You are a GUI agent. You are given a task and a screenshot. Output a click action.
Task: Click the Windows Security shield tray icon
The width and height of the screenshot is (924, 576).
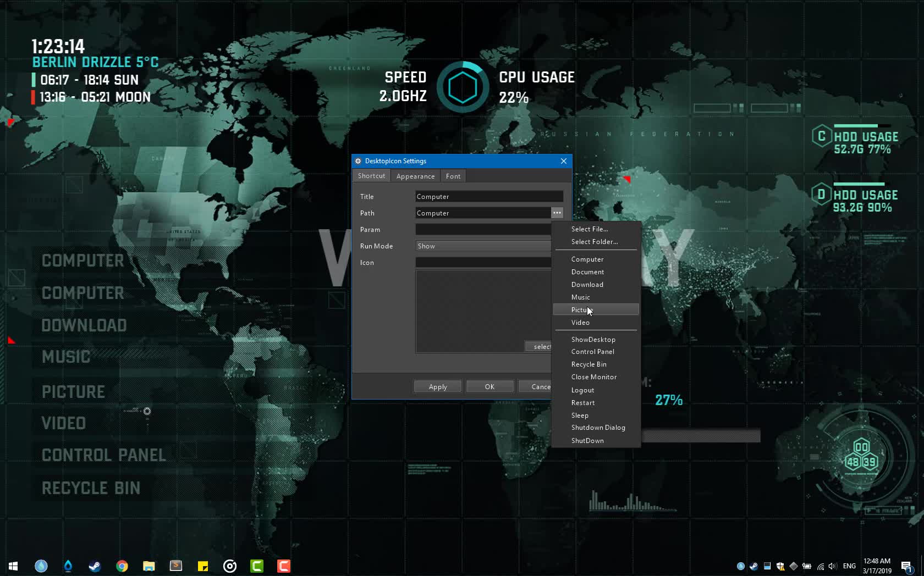780,566
